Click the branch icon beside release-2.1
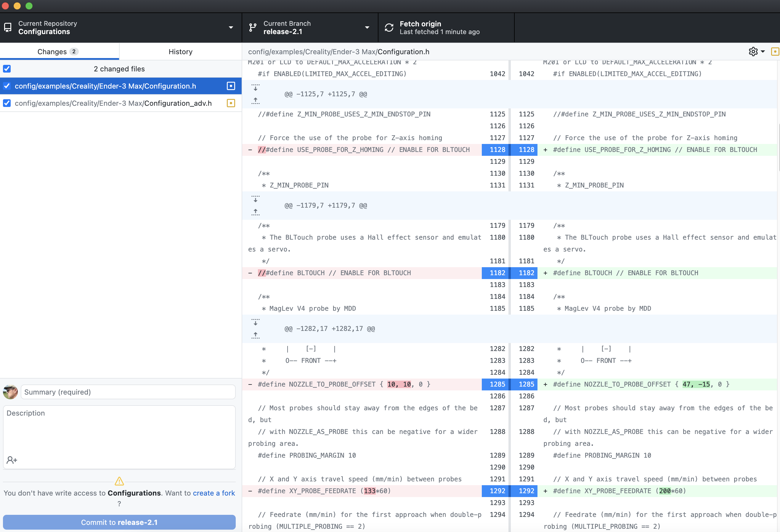 [x=253, y=28]
